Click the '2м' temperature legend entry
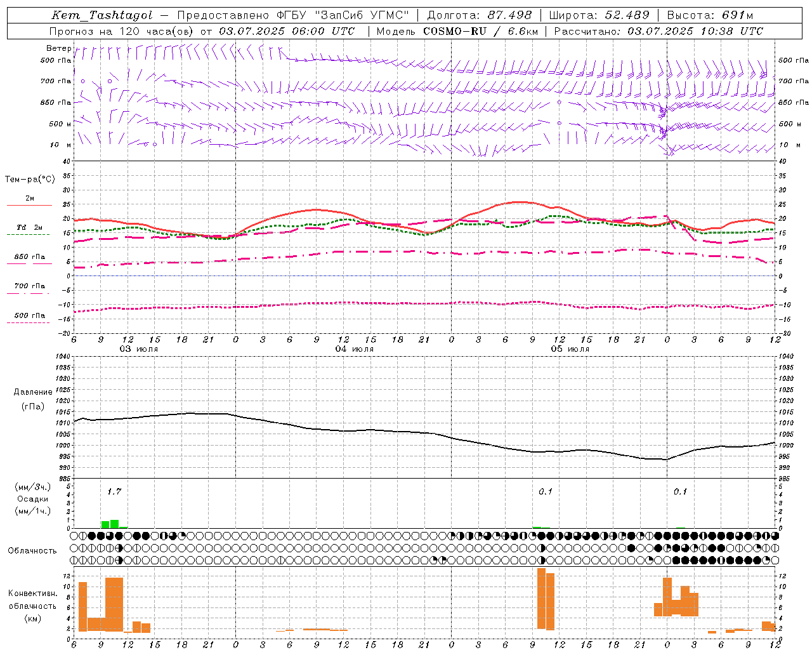This screenshot has width=812, height=650. coord(30,199)
